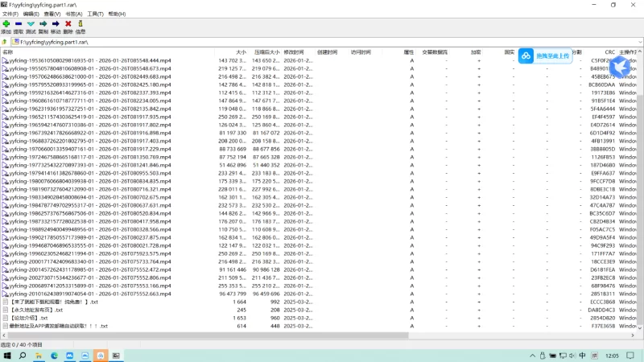Viewport: 644px width, 362px height.
Task: Click the horizontal scrollbar right arrow
Action: (x=633, y=335)
